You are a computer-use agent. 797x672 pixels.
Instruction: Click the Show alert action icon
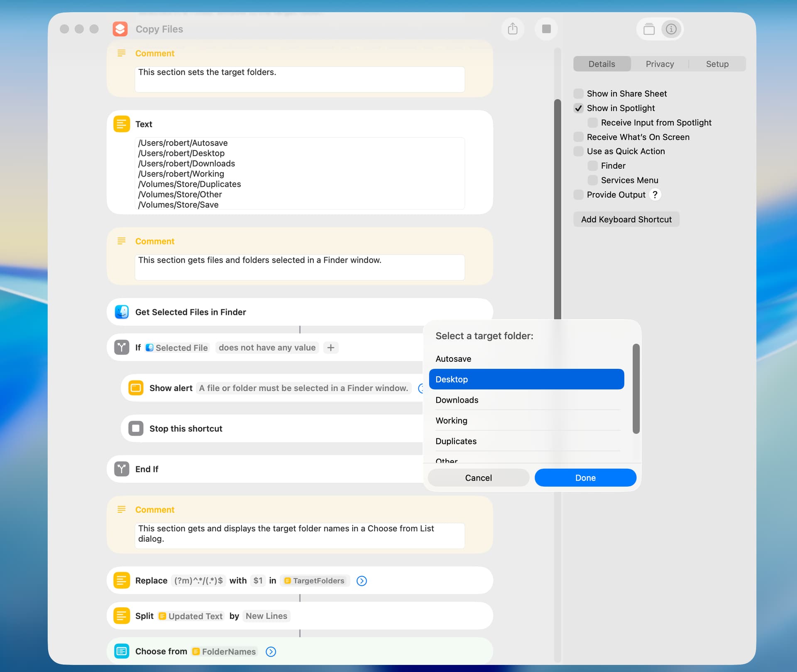tap(136, 388)
